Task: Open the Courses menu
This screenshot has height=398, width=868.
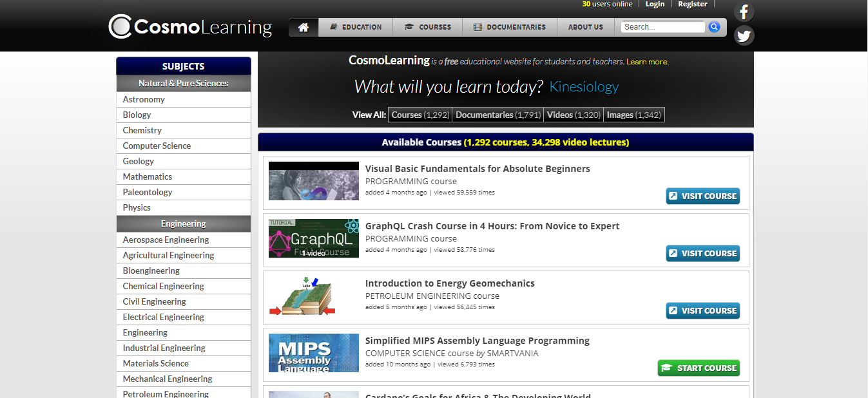Action: (427, 27)
